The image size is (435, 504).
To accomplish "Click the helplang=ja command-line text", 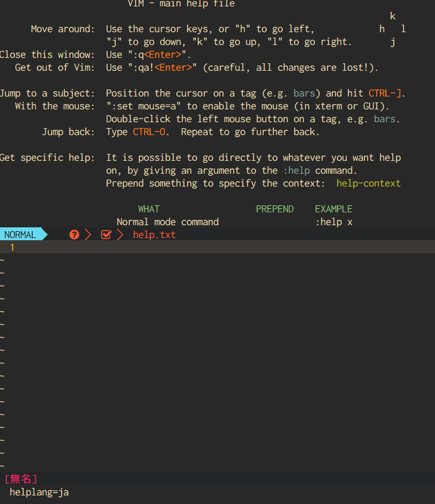I will [39, 492].
